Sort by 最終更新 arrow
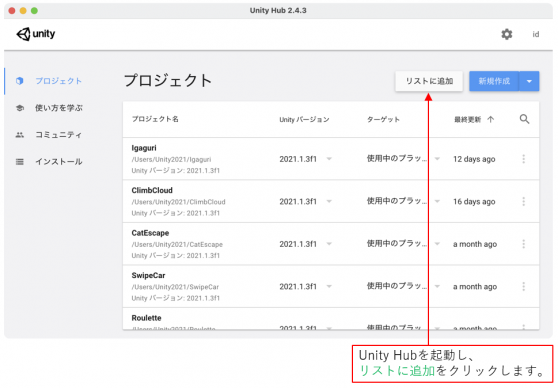The image size is (558, 388). click(491, 119)
